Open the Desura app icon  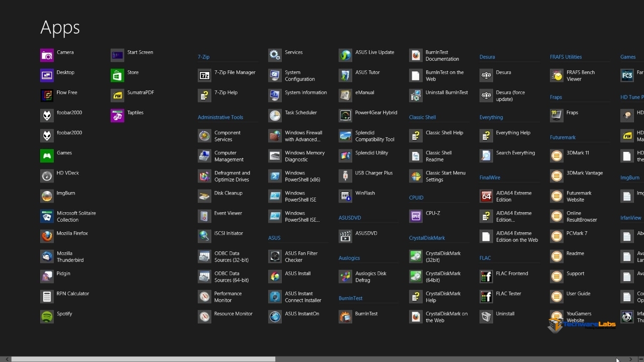(486, 75)
